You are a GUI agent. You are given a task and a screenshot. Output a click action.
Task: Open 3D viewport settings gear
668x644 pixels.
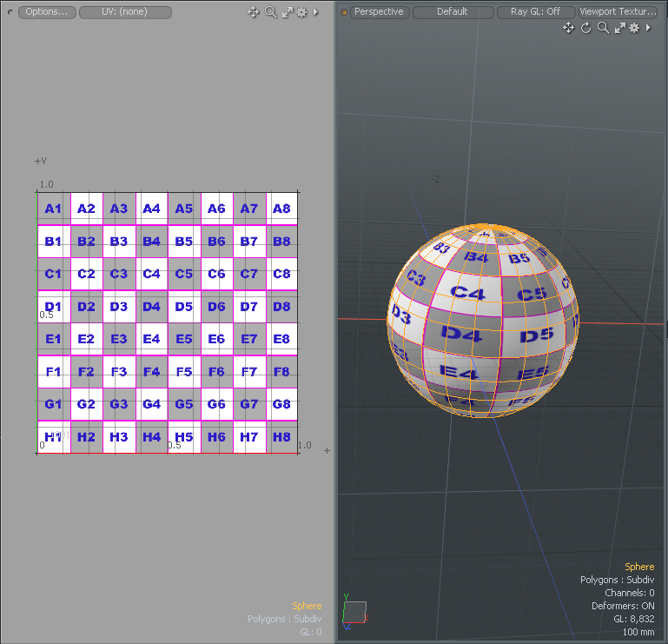[x=634, y=28]
